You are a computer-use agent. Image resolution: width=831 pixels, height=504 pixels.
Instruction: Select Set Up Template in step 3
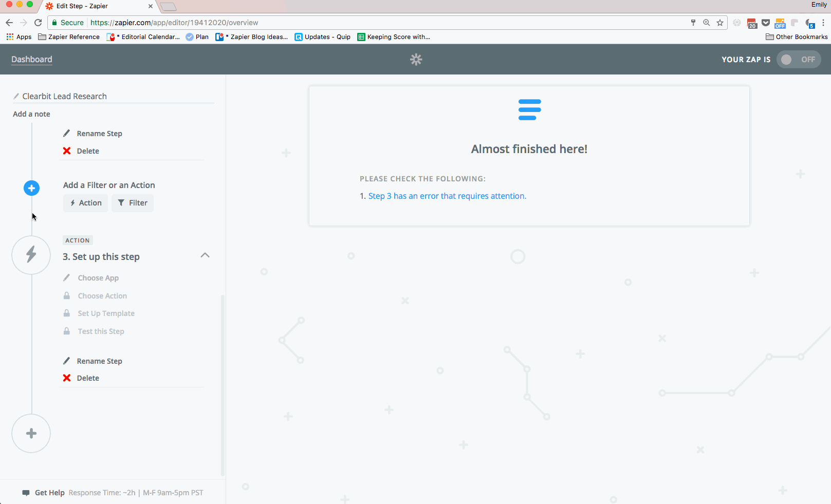pos(106,313)
